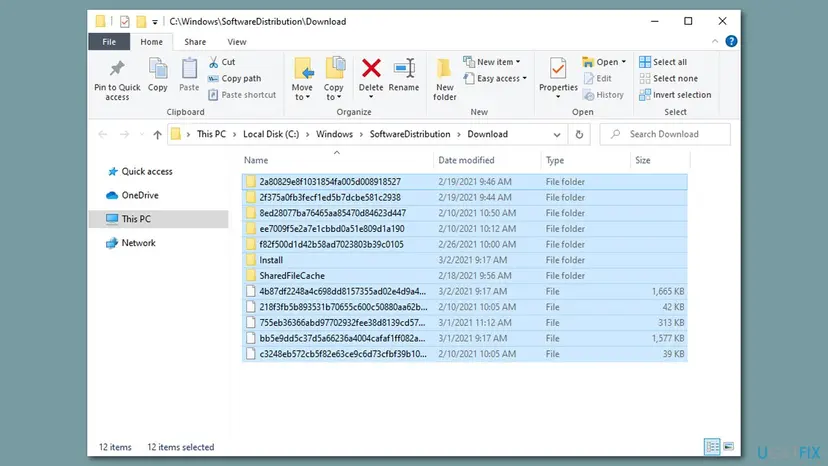Open recent locations dropdown arrow
The image size is (828, 466).
point(142,134)
